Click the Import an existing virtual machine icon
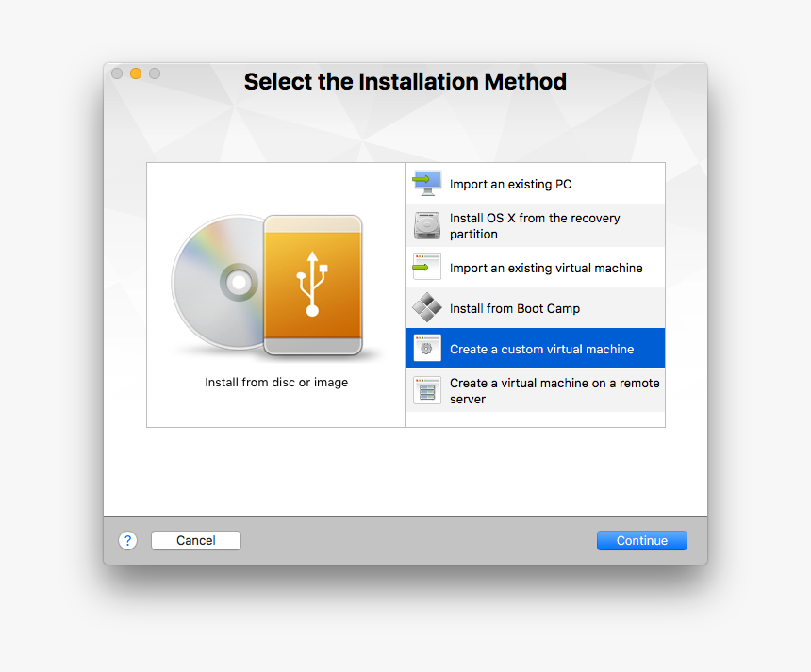The image size is (811, 672). point(426,266)
